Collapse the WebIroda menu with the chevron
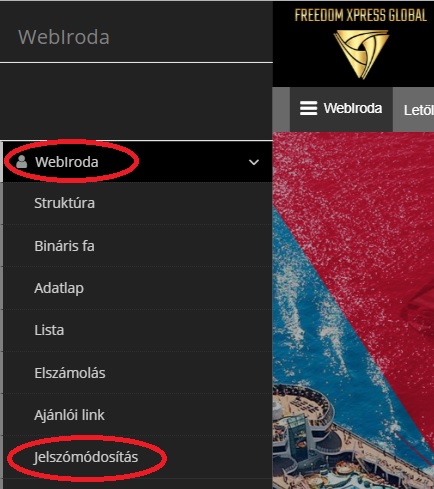434x489 pixels. point(254,162)
